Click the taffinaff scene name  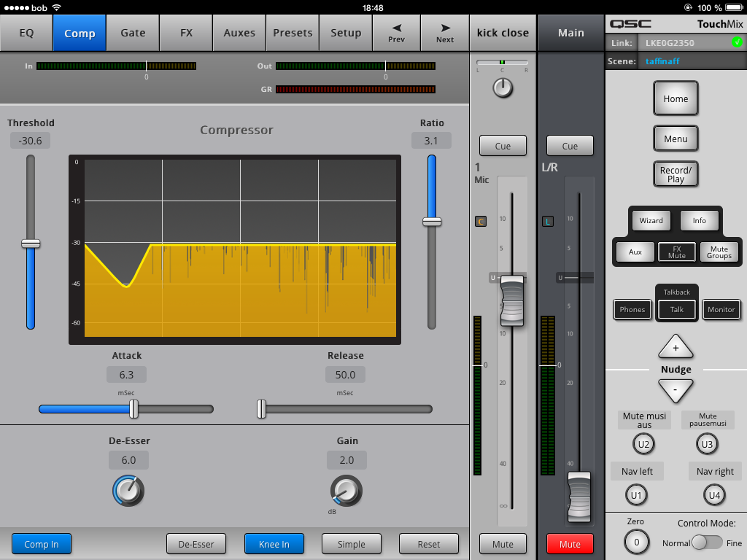point(662,61)
